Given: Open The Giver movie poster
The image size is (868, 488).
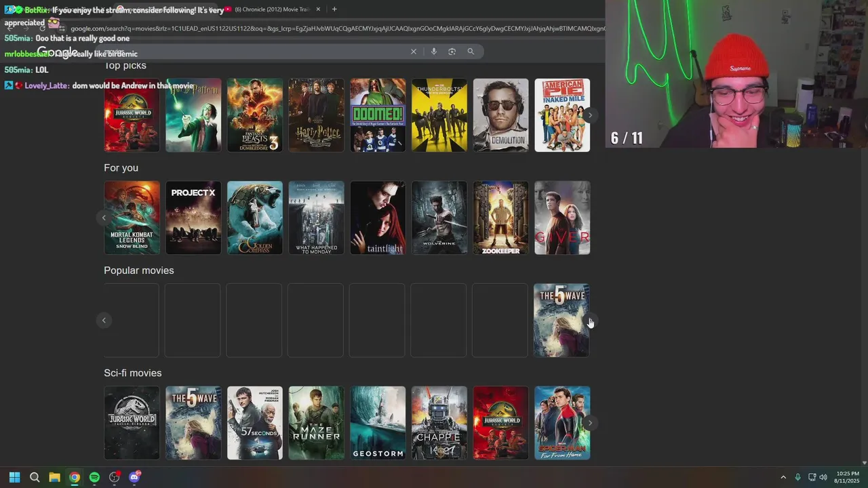Looking at the screenshot, I should tap(562, 218).
